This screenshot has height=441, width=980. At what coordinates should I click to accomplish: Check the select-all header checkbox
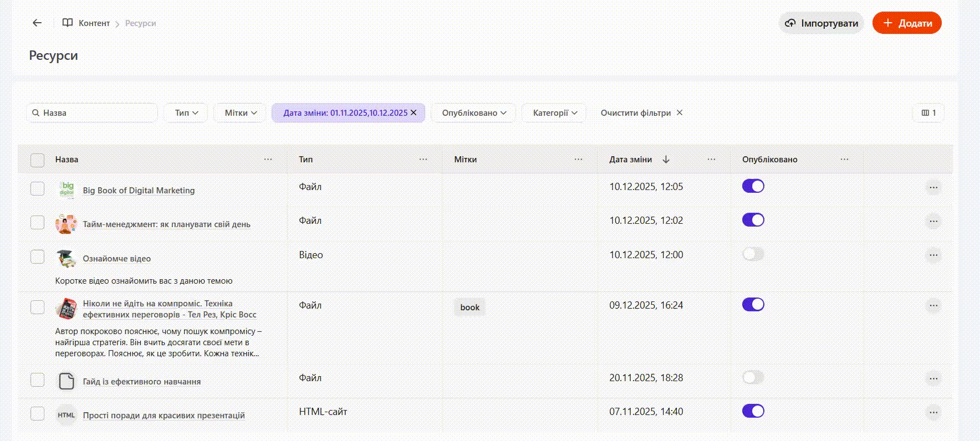point(37,160)
